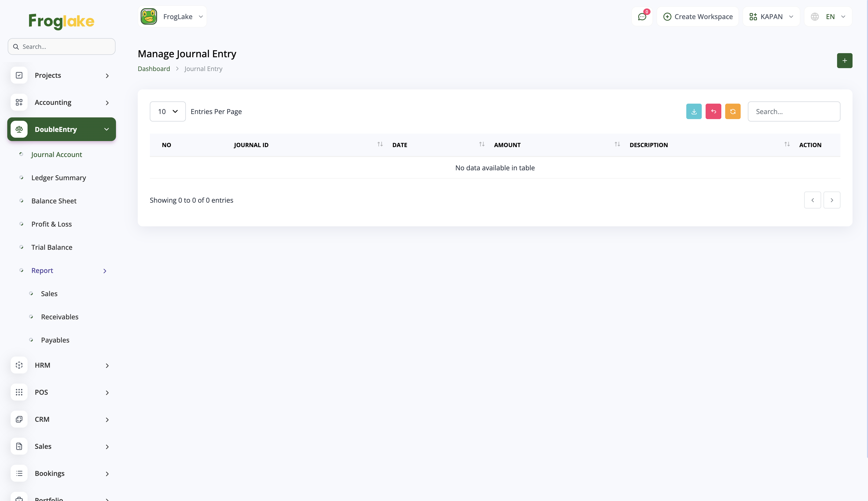
Task: Open Trial Balance menu item
Action: [x=52, y=247]
